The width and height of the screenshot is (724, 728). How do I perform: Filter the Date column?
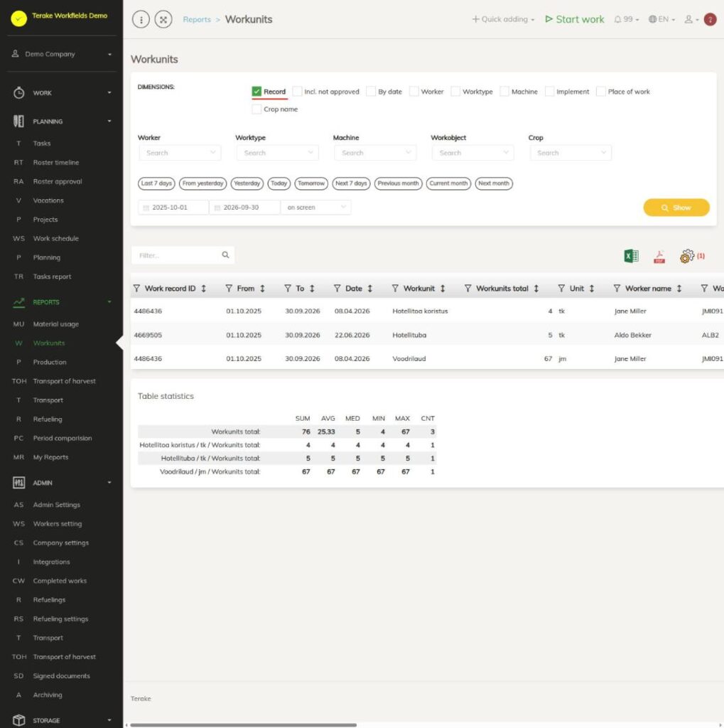(337, 289)
